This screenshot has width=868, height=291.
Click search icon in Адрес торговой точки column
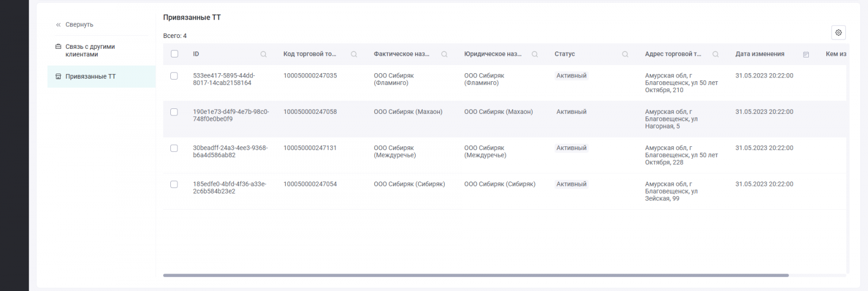pyautogui.click(x=716, y=54)
